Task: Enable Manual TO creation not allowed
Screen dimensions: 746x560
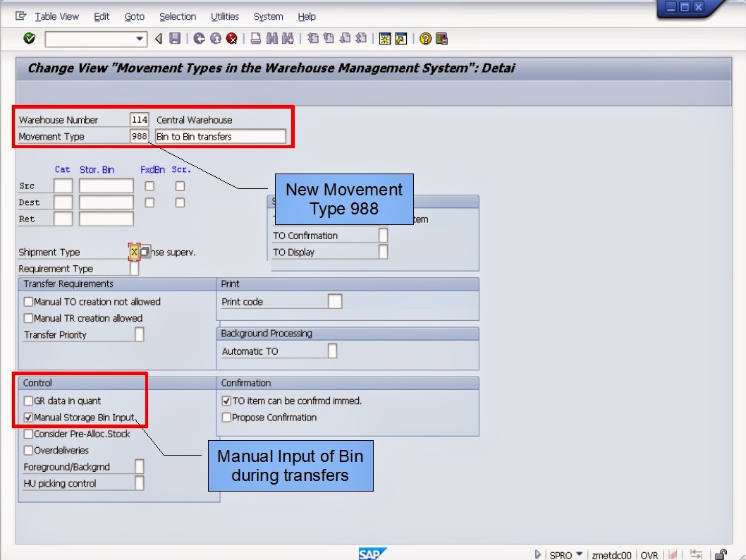Action: click(x=28, y=301)
